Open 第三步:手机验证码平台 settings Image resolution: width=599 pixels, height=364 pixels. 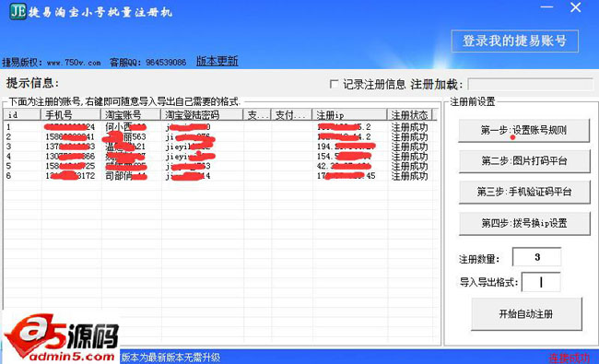[524, 192]
